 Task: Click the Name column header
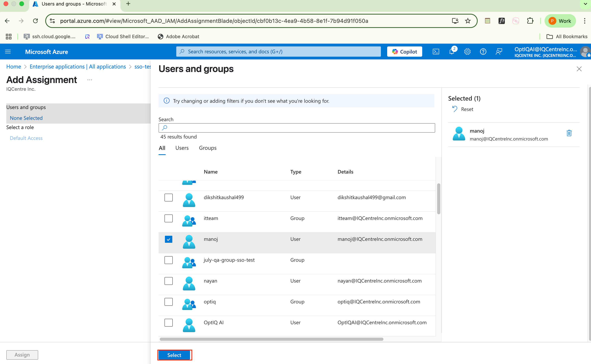(x=211, y=172)
